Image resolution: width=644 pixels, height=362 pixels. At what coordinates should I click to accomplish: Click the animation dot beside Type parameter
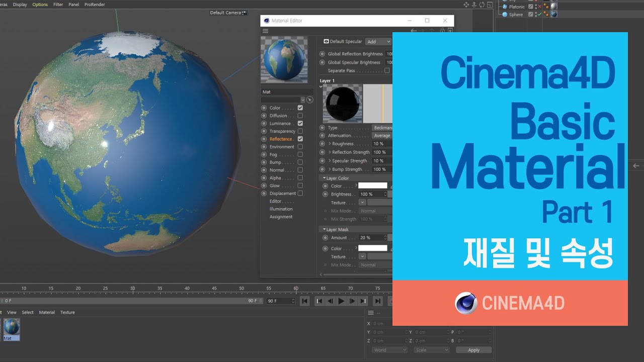click(x=323, y=128)
